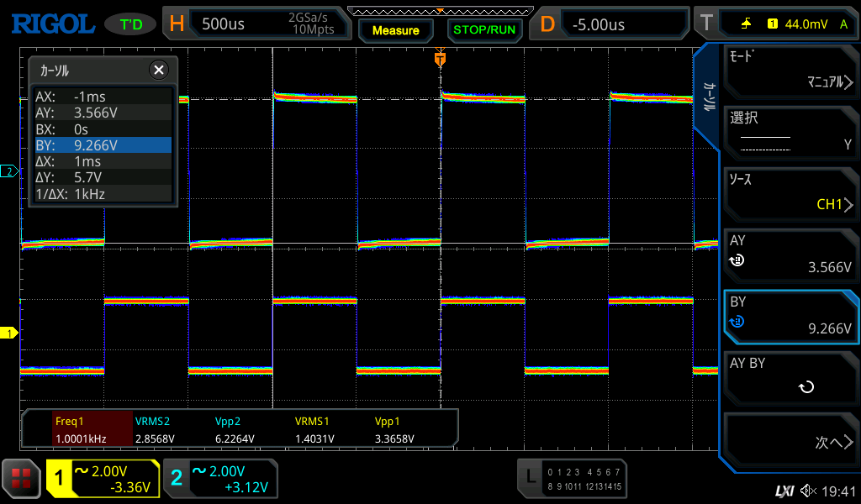This screenshot has width=861, height=504.
Task: Click the RIGOL logo
Action: coord(52,24)
